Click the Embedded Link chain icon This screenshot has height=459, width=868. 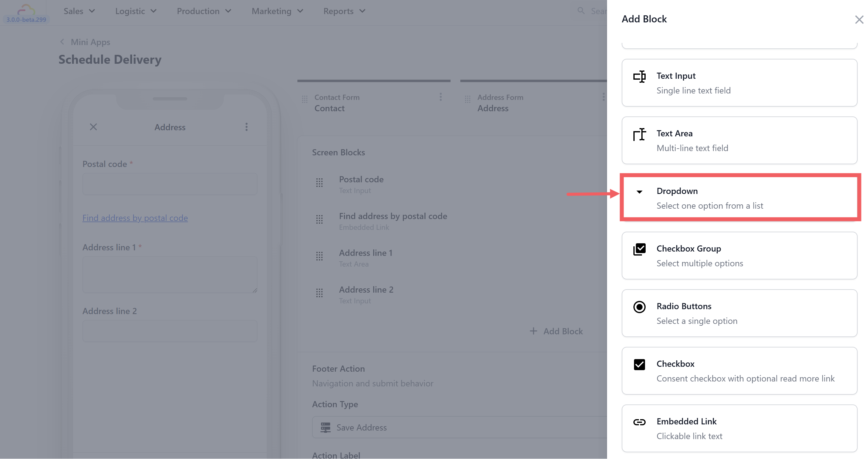coord(639,422)
